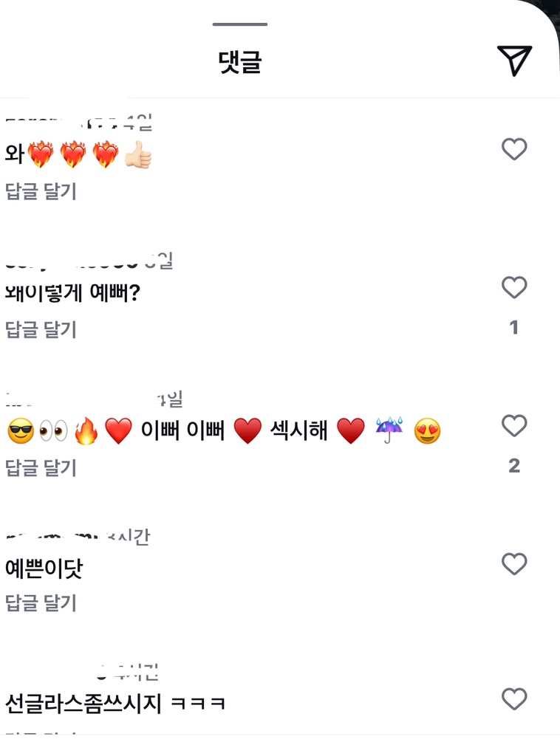Tap the paper plane share icon

[514, 61]
